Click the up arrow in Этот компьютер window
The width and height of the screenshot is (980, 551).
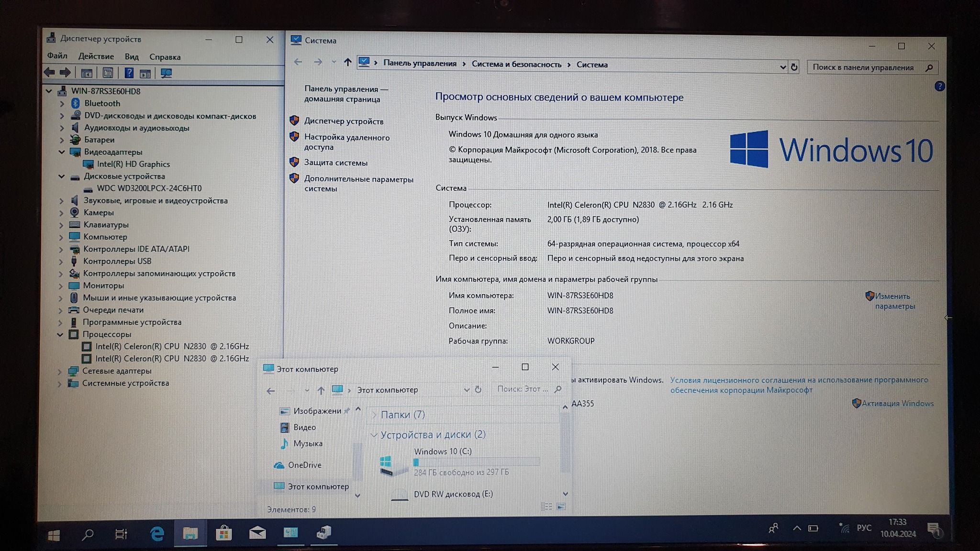click(321, 390)
